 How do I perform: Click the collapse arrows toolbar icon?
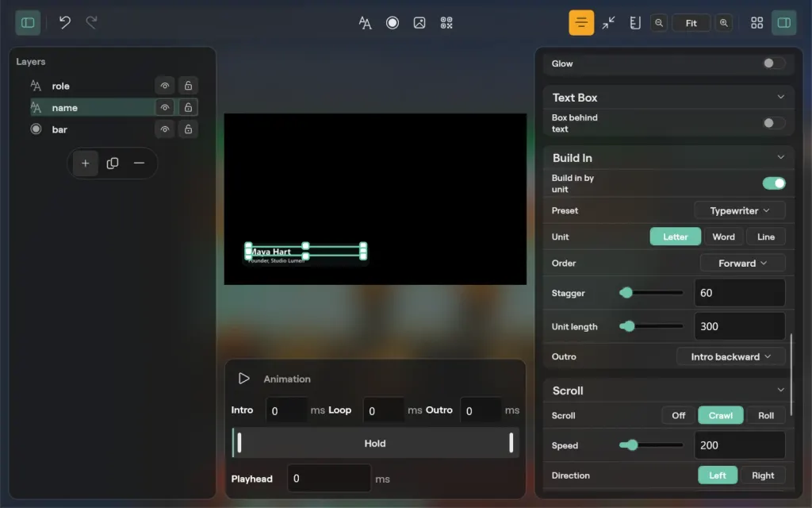point(608,23)
